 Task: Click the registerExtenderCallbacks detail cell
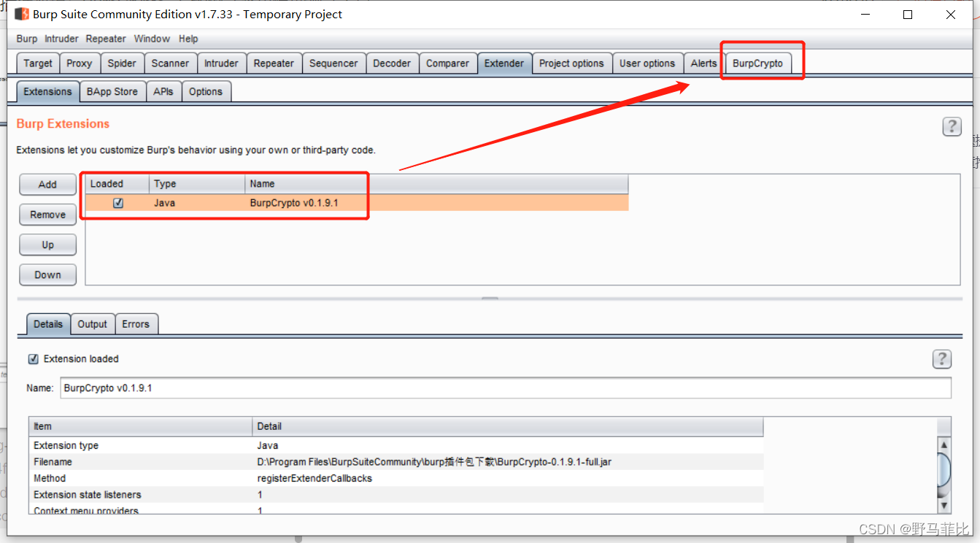point(508,478)
